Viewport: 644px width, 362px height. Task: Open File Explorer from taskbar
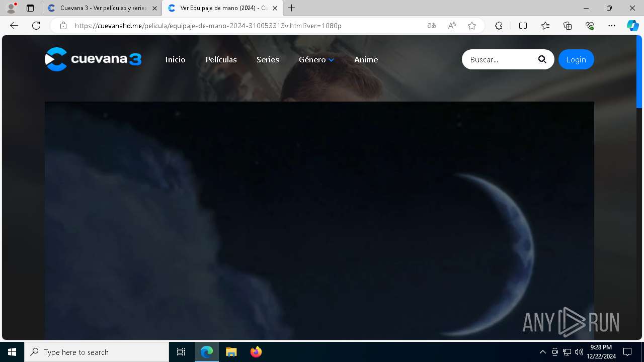pyautogui.click(x=231, y=352)
